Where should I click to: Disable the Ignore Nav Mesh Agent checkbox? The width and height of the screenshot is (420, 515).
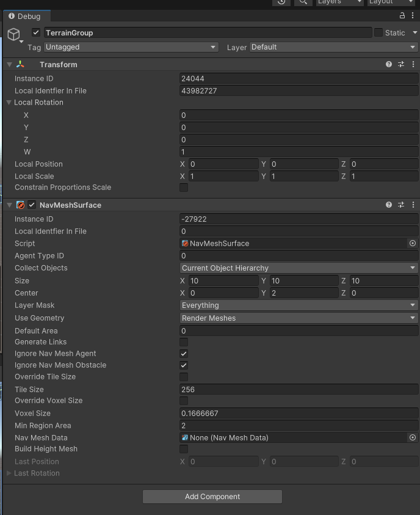coord(184,354)
